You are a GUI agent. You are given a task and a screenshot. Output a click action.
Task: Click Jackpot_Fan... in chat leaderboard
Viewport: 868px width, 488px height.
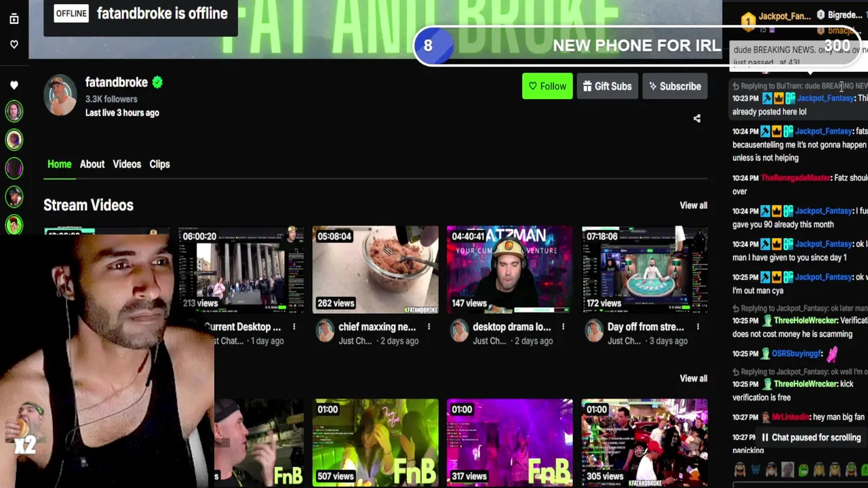[x=785, y=16]
